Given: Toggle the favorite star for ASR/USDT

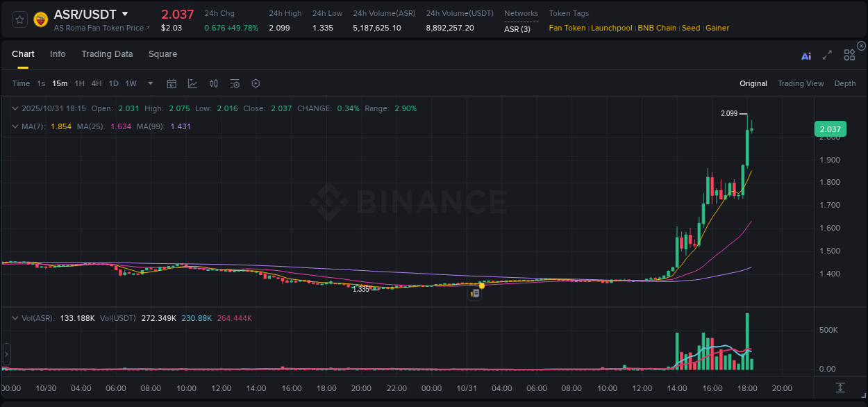Looking at the screenshot, I should click(x=19, y=19).
